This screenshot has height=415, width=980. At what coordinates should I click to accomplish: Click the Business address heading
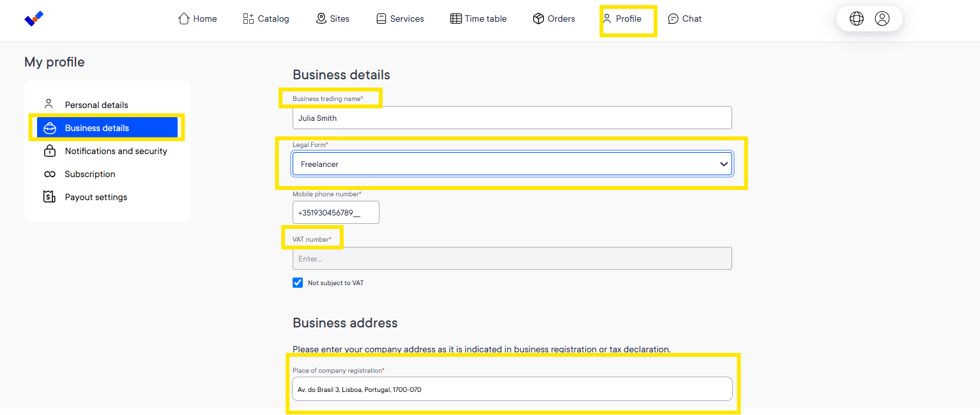pyautogui.click(x=345, y=323)
